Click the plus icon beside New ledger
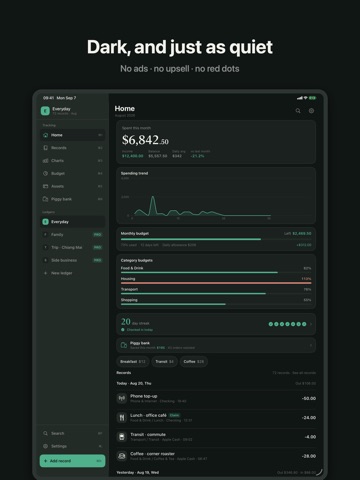The height and width of the screenshot is (480, 360). [46, 273]
